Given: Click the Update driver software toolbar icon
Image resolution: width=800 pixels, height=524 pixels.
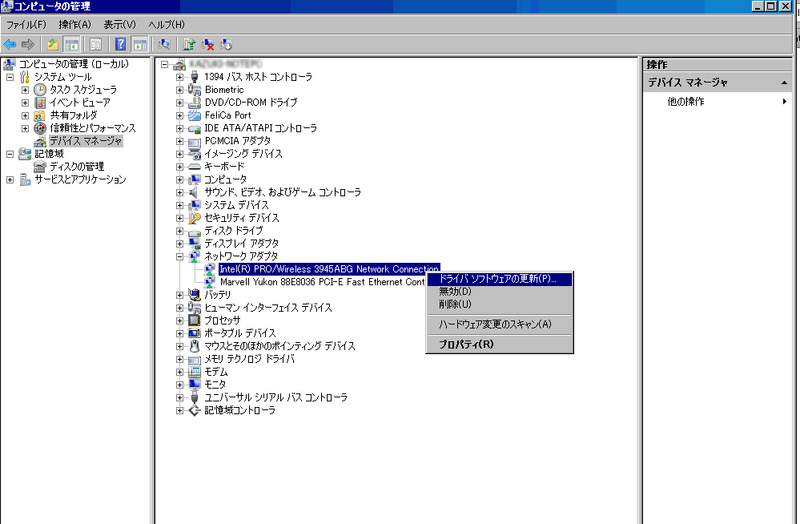Looking at the screenshot, I should coord(189,44).
